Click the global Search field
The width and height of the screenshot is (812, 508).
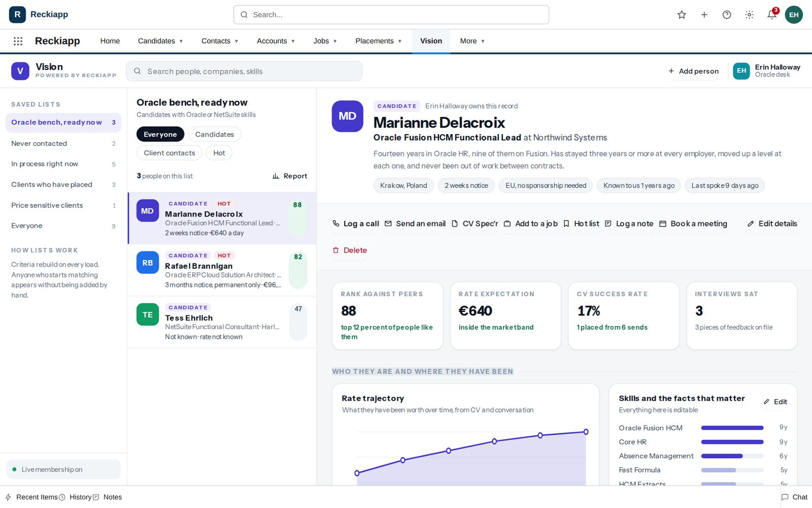point(391,15)
